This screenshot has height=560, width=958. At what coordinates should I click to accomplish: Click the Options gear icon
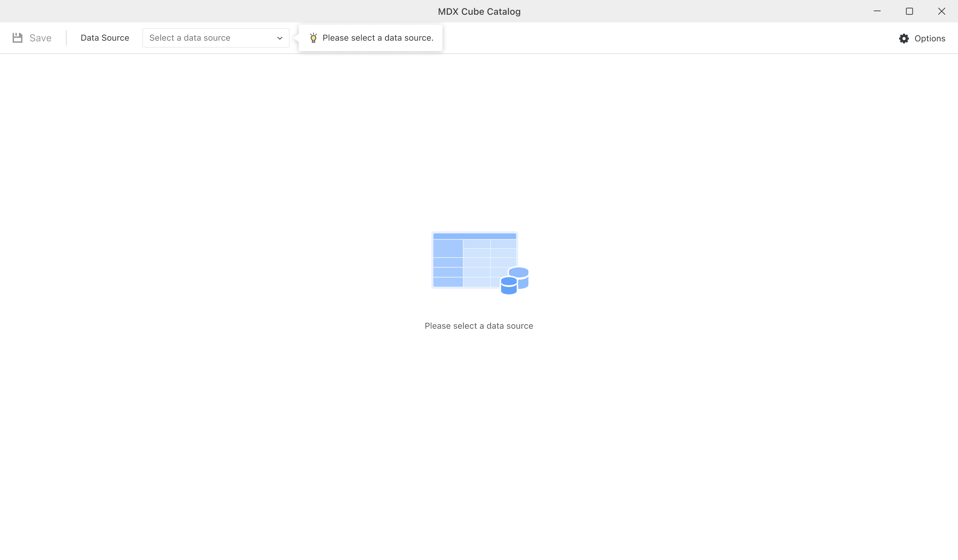tap(904, 38)
